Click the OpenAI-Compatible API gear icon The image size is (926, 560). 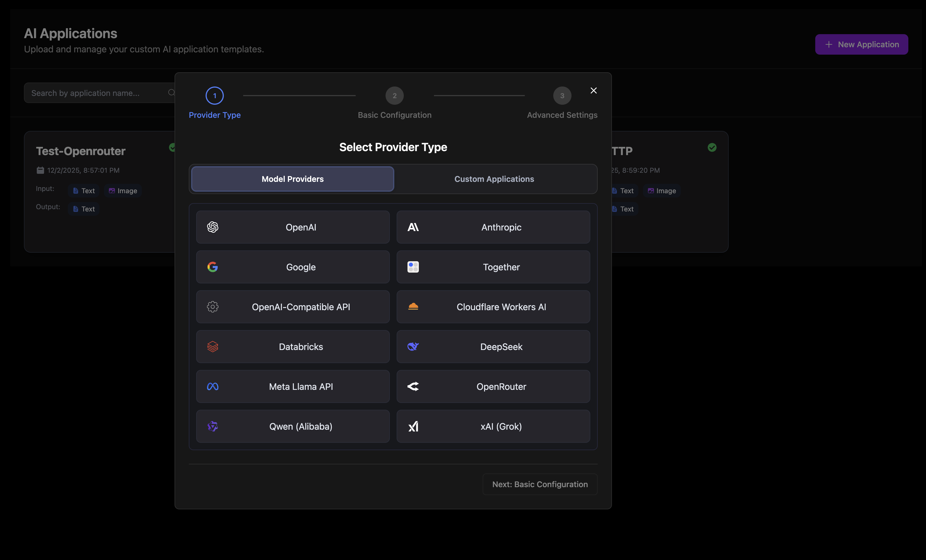point(213,307)
